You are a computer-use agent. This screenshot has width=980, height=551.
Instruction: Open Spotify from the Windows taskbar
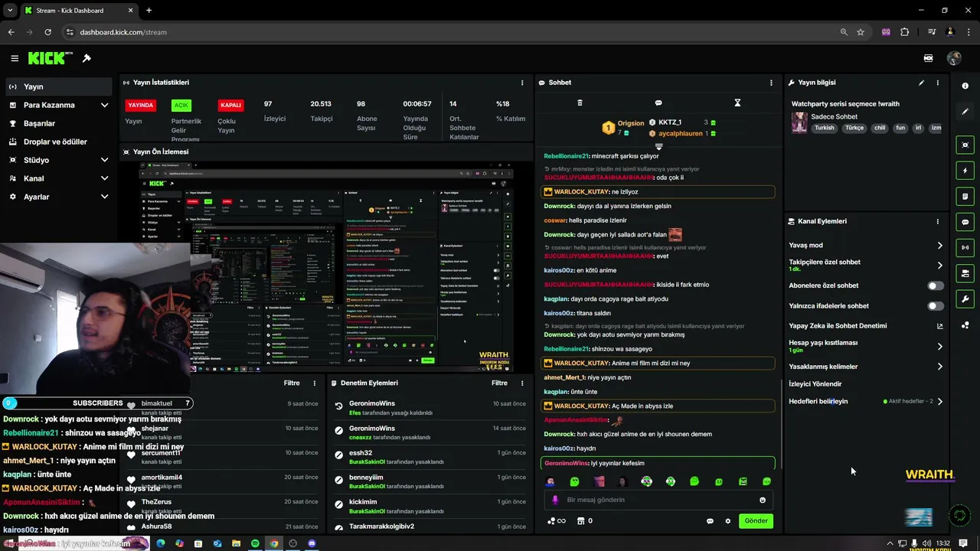click(255, 543)
